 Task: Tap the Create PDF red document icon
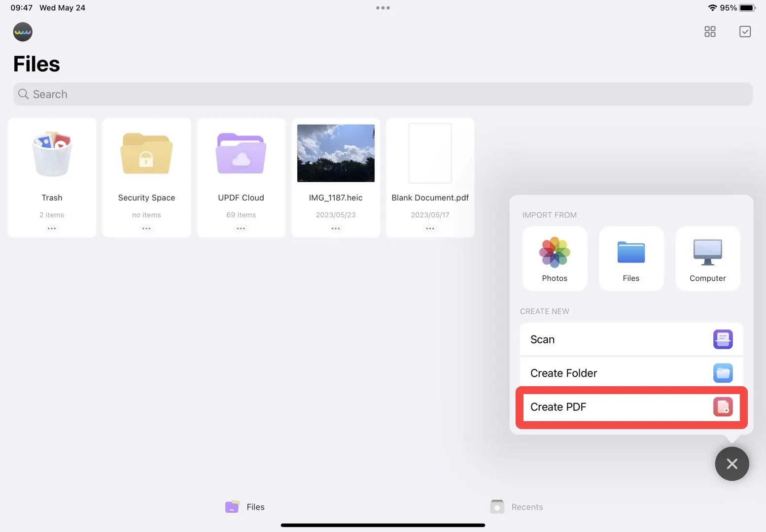pyautogui.click(x=723, y=407)
